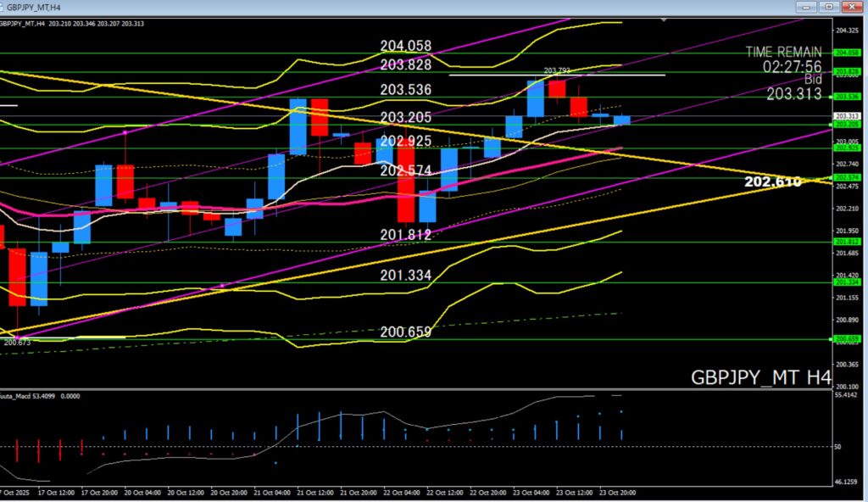Select the 200.673 low price marker

(16, 342)
